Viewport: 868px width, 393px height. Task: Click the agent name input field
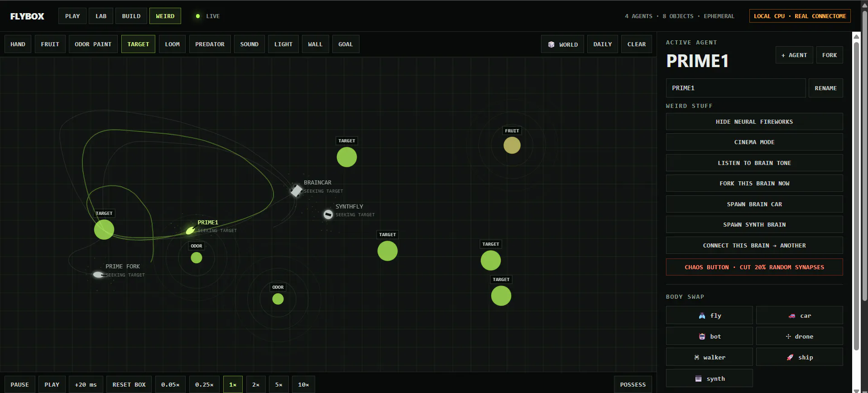tap(736, 88)
